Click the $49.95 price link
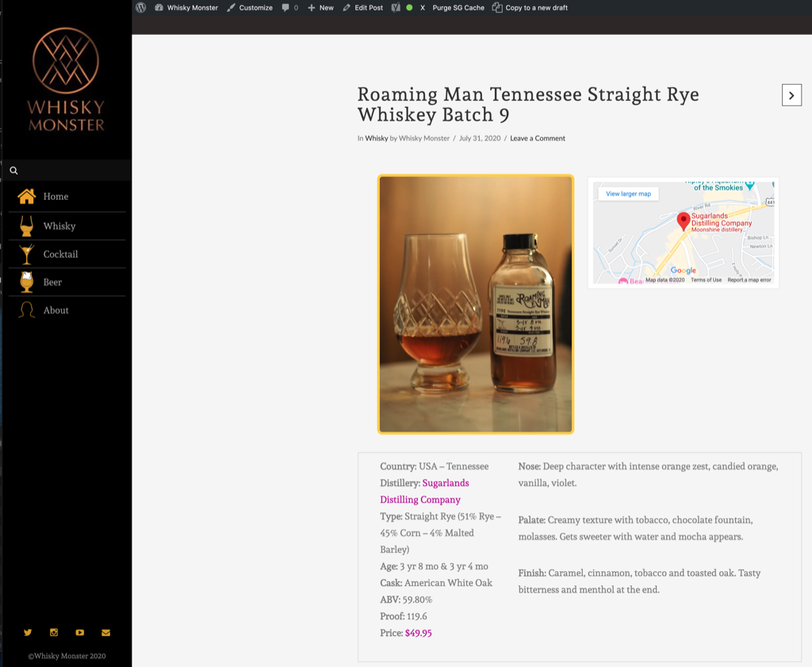Screen dimensions: 812x667 coord(419,633)
